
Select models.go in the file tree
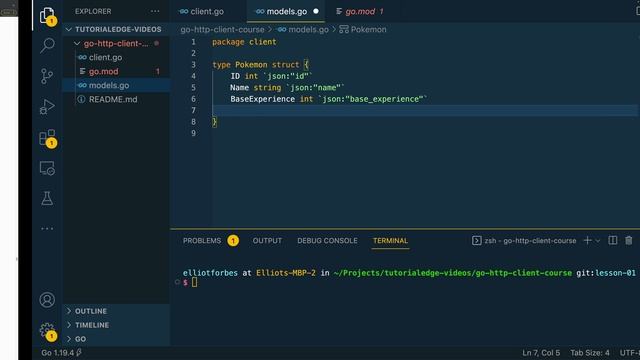(116, 85)
